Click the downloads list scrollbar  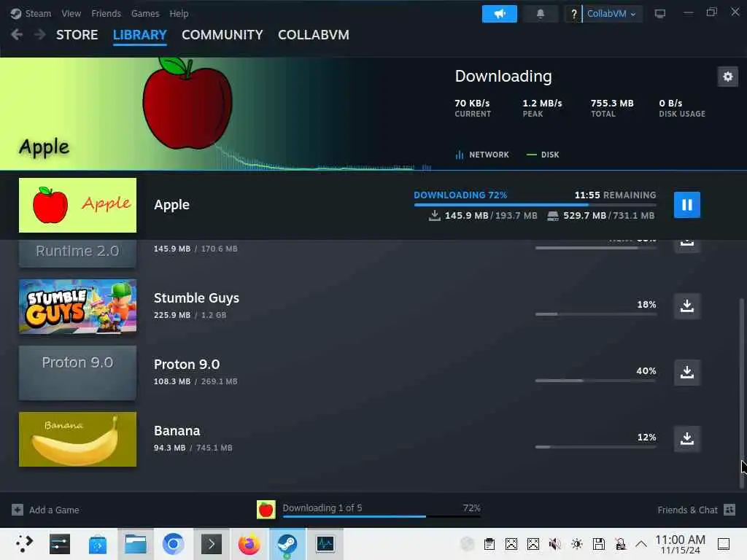point(741,393)
